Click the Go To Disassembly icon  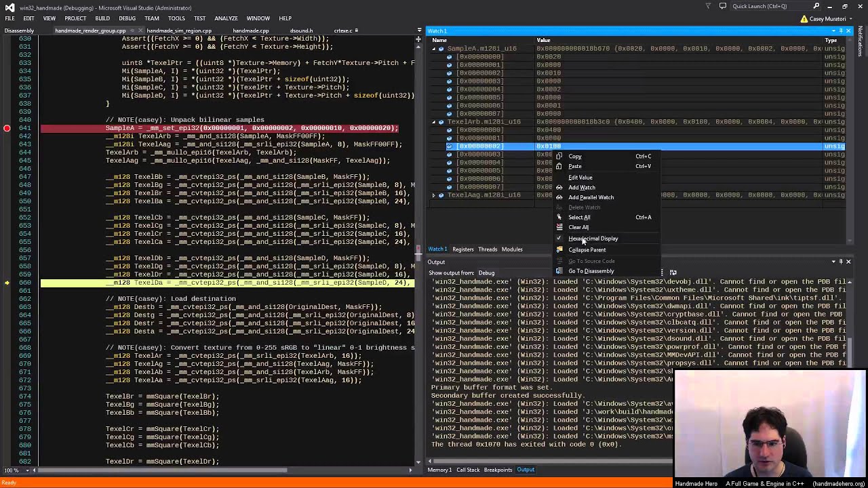559,271
